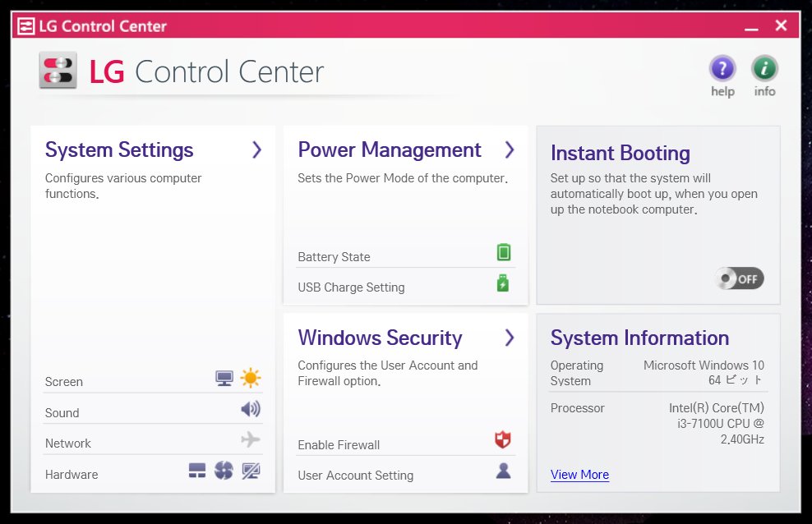This screenshot has width=812, height=524.
Task: Open Enable Firewall label
Action: click(x=339, y=445)
